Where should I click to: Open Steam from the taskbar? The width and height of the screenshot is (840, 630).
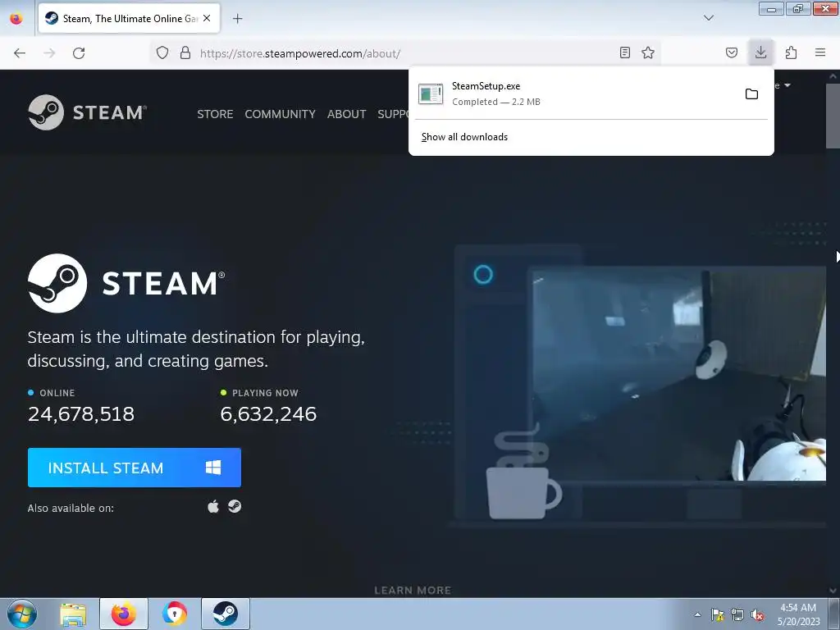click(x=226, y=614)
